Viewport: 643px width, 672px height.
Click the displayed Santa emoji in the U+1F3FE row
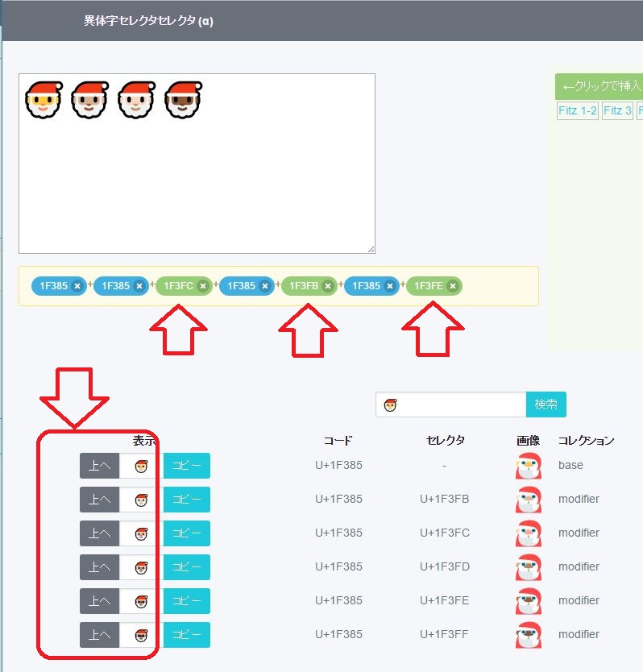pyautogui.click(x=142, y=601)
